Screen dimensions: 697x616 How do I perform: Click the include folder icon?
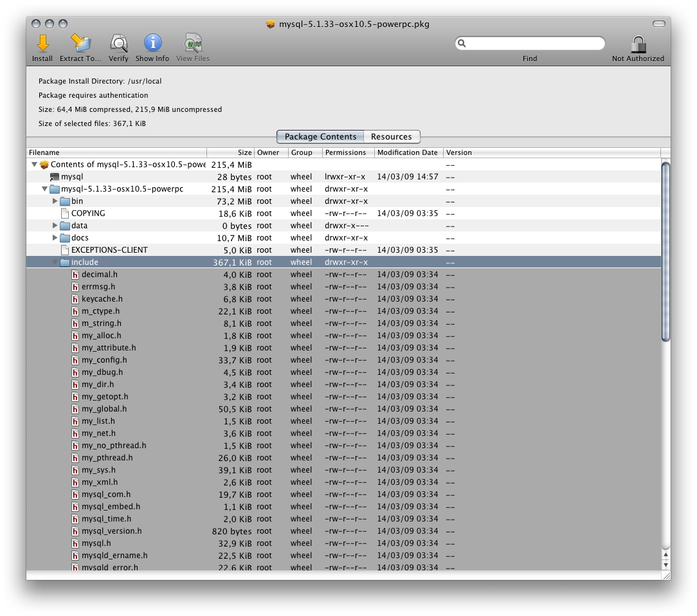coord(65,262)
